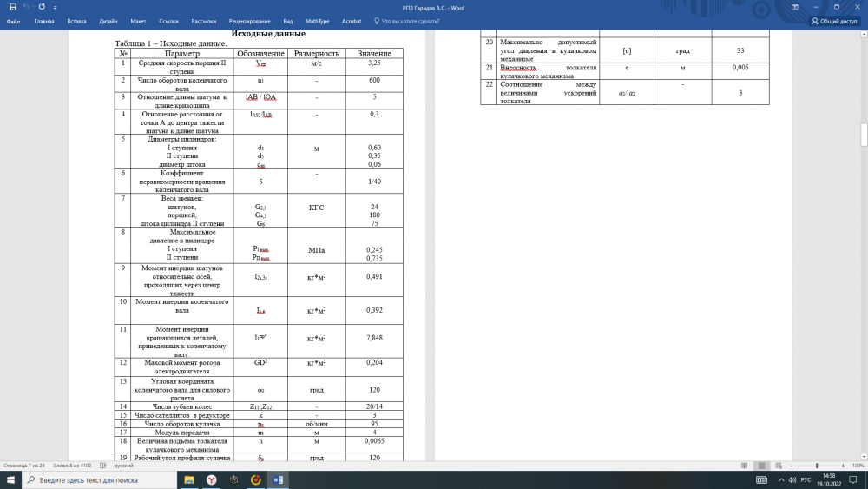Screen dimensions: 868x489
Task: Open word count 'Слово 8 из 4102'
Action: pos(73,466)
